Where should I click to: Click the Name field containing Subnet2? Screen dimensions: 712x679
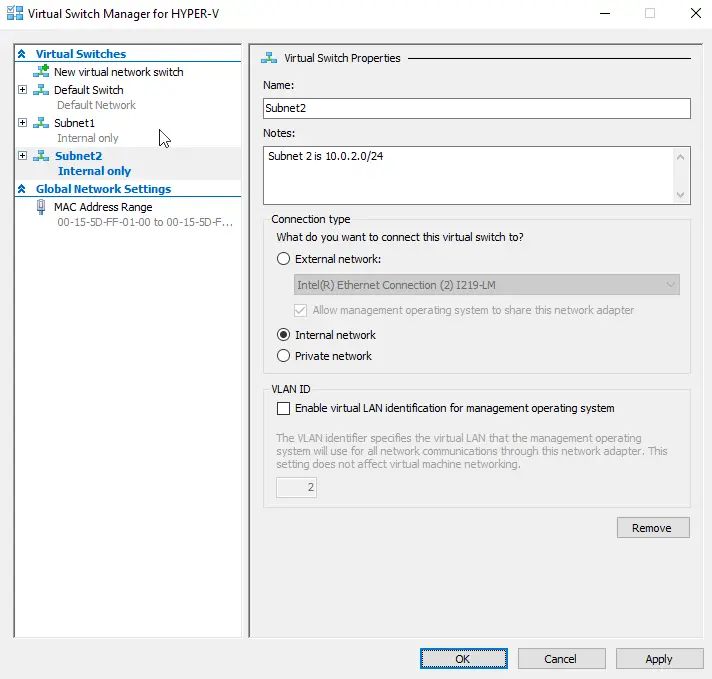477,109
